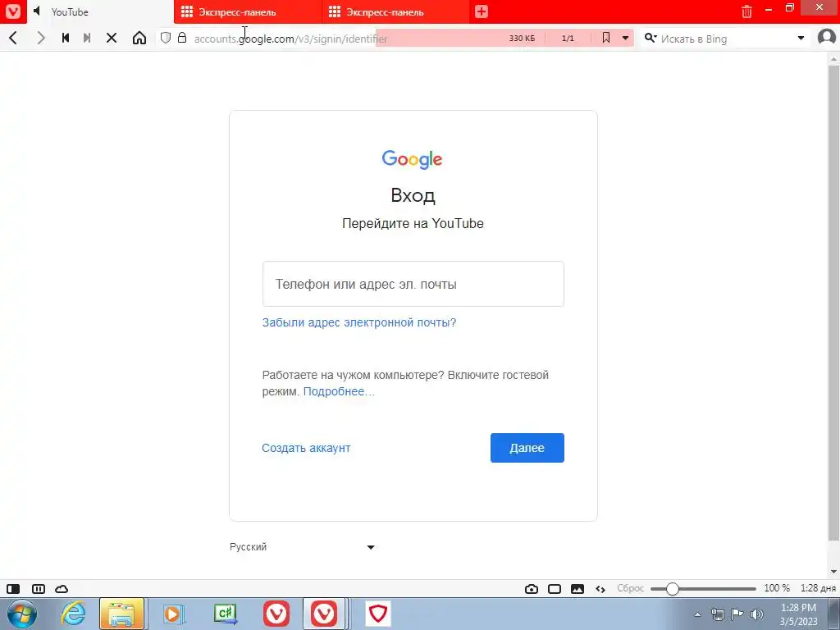
Task: Bookmark this page
Action: 606,38
